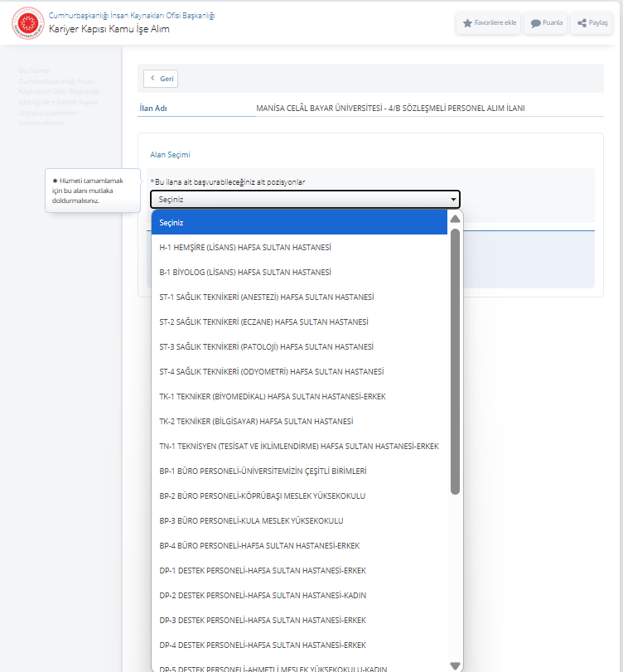Select TK-2 TEKNİKER (BİLGİSAYAR) option
This screenshot has width=623, height=672.
[299, 421]
